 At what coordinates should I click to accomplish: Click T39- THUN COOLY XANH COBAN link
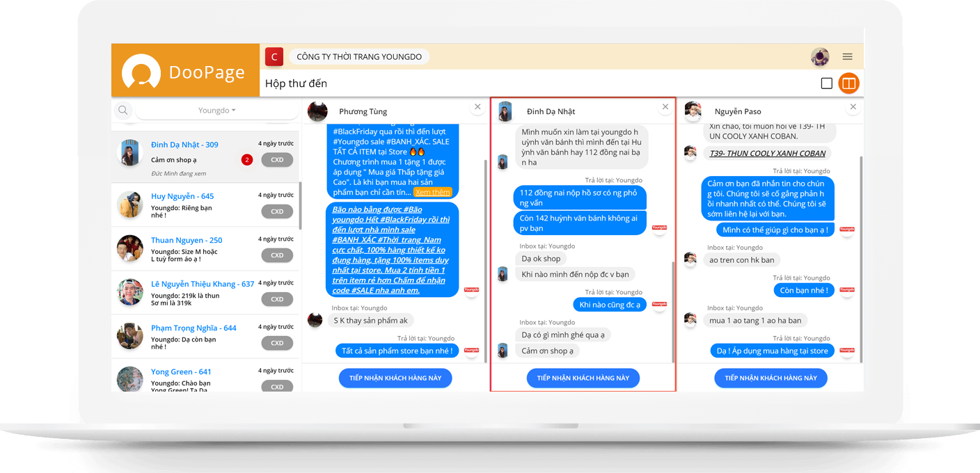tap(768, 153)
